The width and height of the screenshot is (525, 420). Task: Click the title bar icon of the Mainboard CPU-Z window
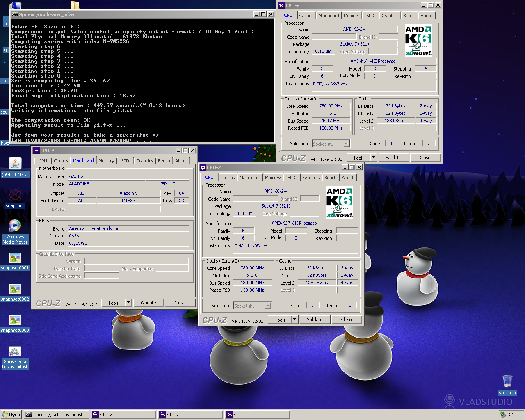coord(37,151)
